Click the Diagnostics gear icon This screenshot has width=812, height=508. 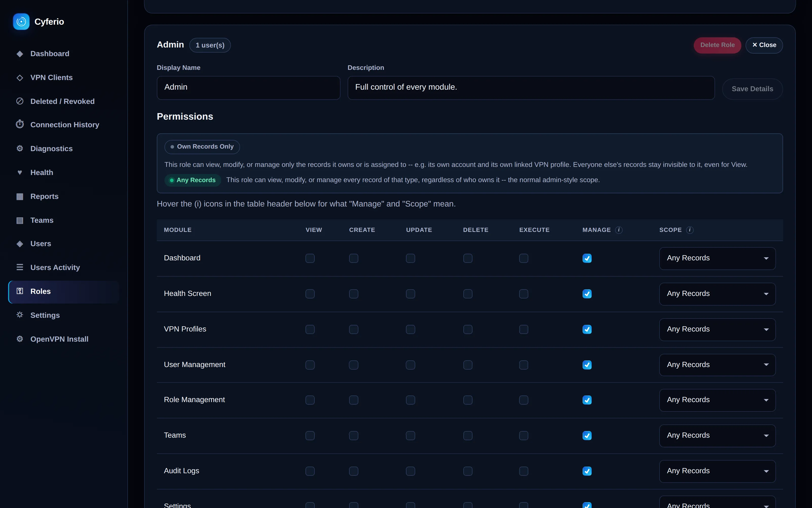20,149
